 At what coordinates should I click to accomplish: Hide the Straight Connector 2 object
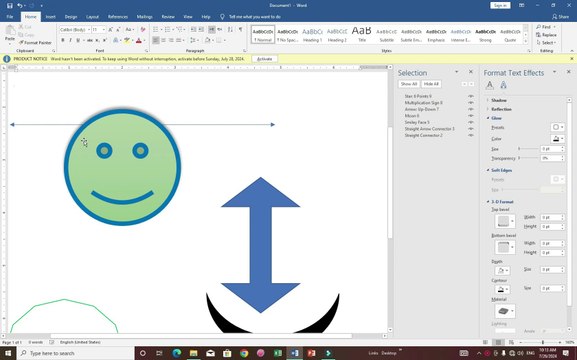[471, 135]
